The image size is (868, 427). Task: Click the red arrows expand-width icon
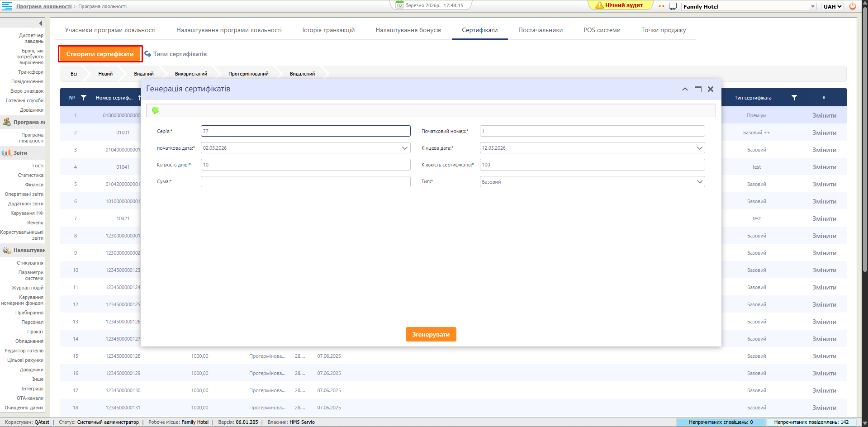coord(661,6)
